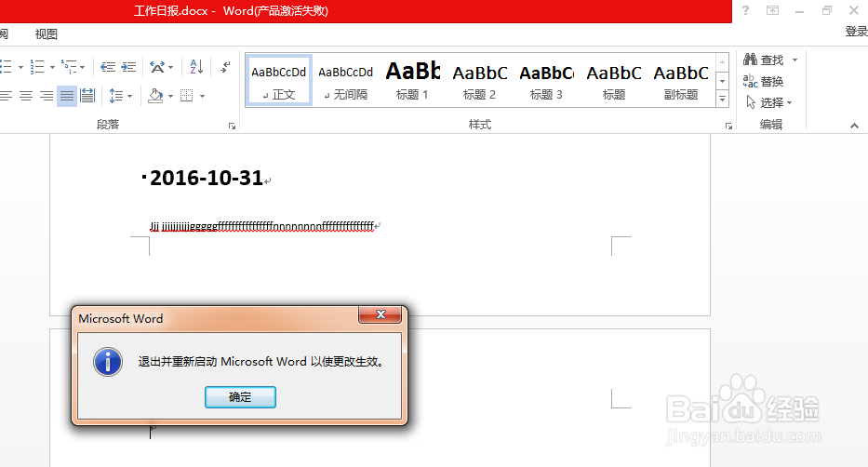Close the Microsoft Word dialog
The image size is (868, 467).
tap(381, 314)
